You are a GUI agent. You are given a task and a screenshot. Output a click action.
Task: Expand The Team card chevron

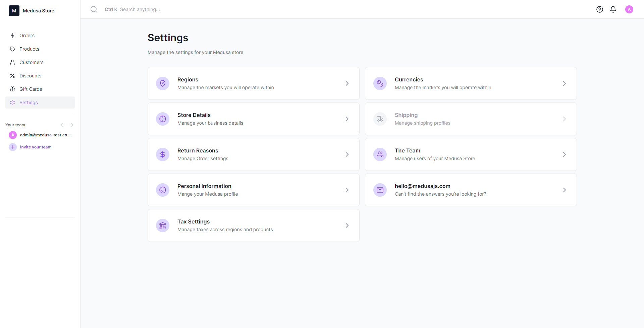coord(565,154)
